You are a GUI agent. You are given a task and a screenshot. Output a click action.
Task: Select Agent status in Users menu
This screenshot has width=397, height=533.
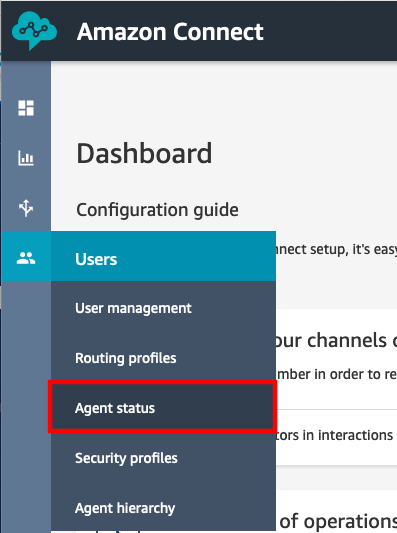(162, 407)
